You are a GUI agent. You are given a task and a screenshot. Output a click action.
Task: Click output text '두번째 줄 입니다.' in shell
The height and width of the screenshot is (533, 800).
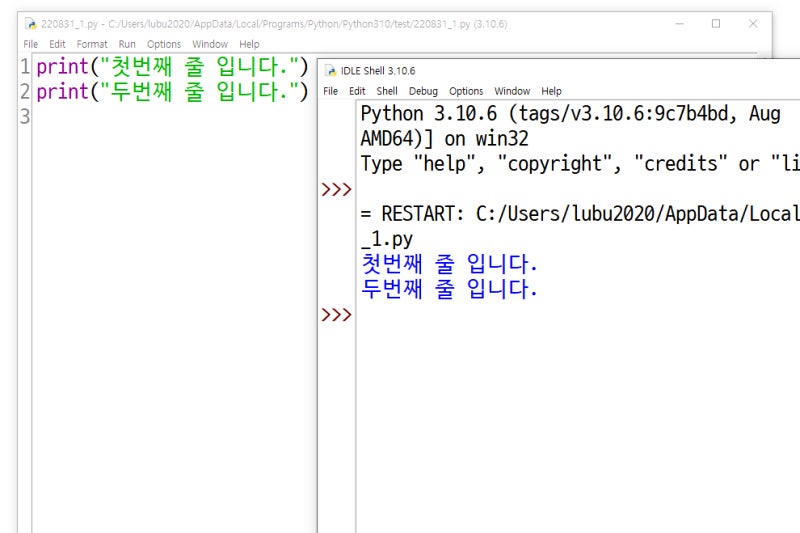(449, 289)
